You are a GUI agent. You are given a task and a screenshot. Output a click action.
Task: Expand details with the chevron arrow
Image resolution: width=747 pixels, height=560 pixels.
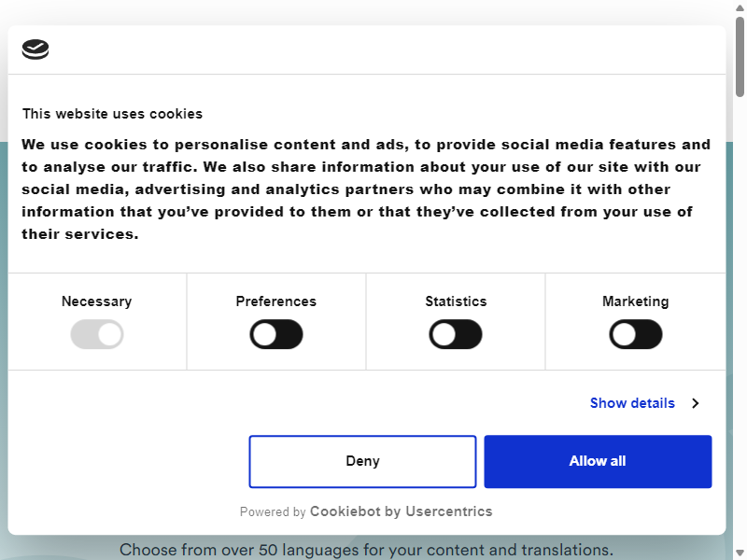696,403
